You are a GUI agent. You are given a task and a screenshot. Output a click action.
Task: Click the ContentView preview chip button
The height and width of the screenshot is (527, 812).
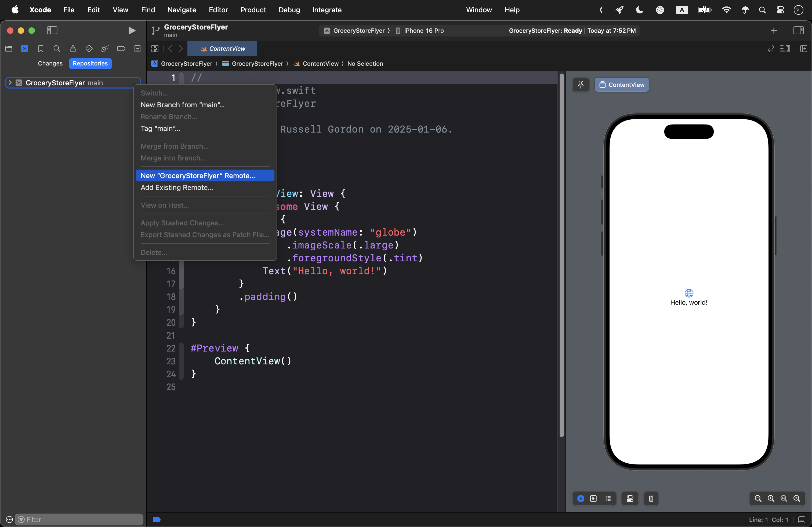click(622, 85)
